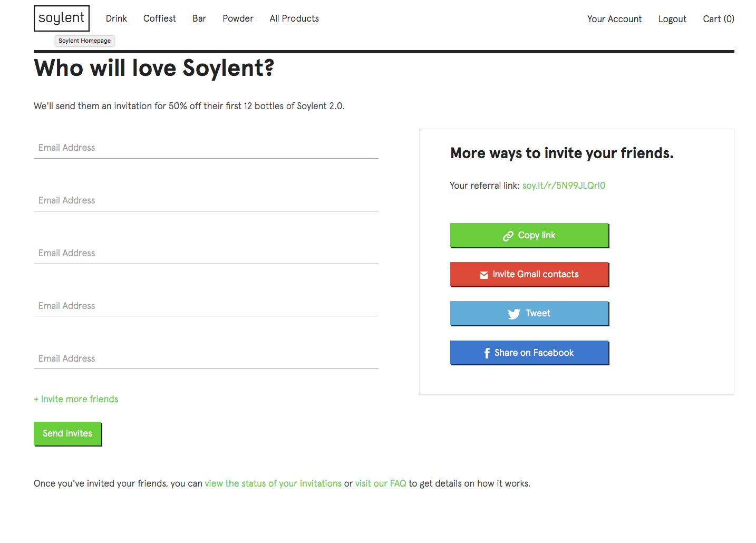View the status of your invitations
756x543 pixels.
(x=273, y=483)
